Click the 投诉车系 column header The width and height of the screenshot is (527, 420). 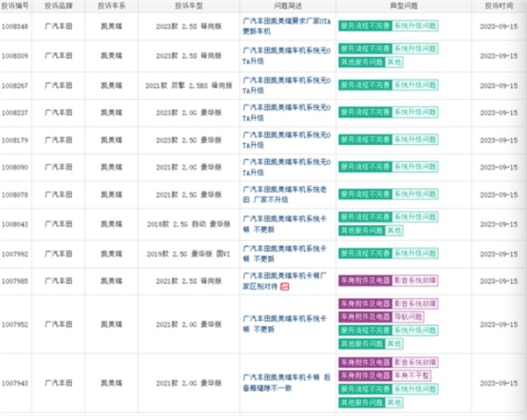click(112, 6)
